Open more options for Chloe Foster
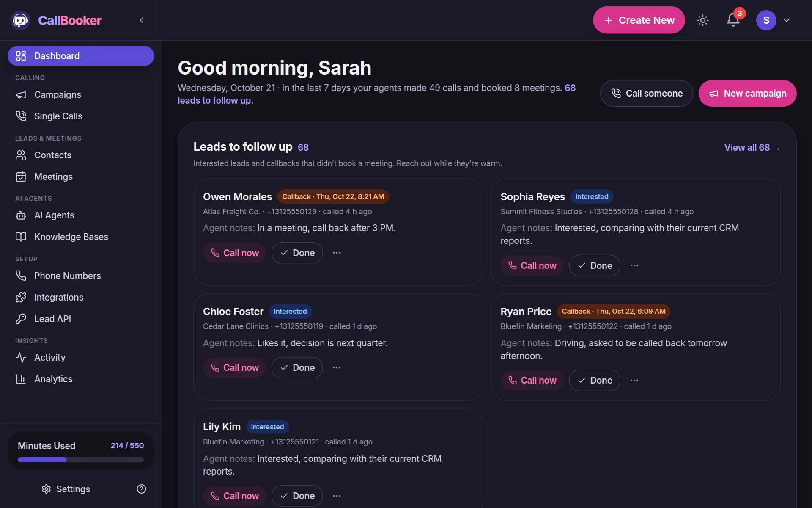Image resolution: width=812 pixels, height=508 pixels. click(337, 367)
